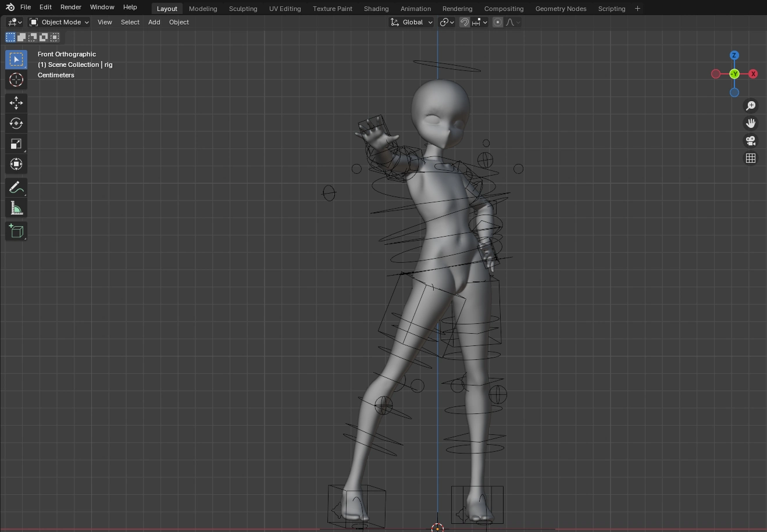Open the snapping options dropdown
The height and width of the screenshot is (532, 767).
tap(480, 22)
